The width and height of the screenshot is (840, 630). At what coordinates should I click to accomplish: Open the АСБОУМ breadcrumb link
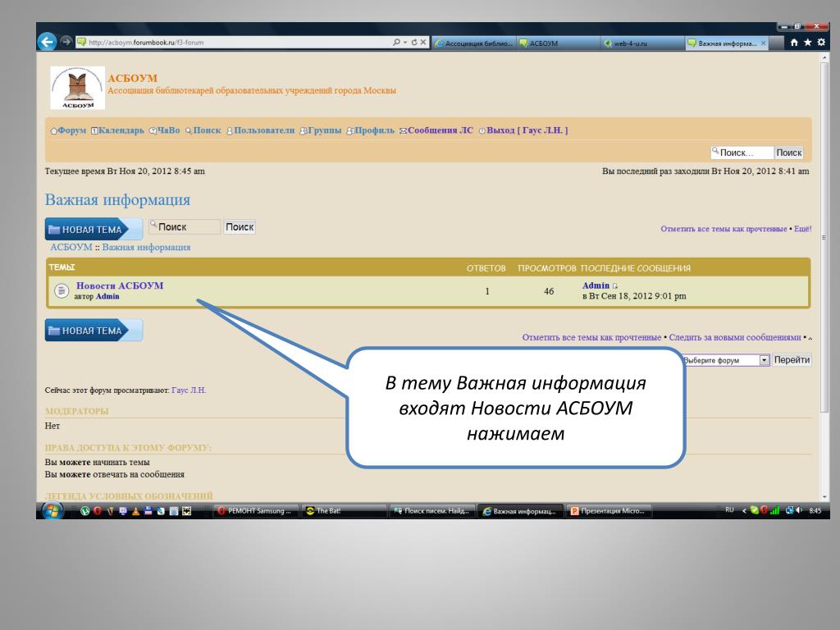pos(71,247)
